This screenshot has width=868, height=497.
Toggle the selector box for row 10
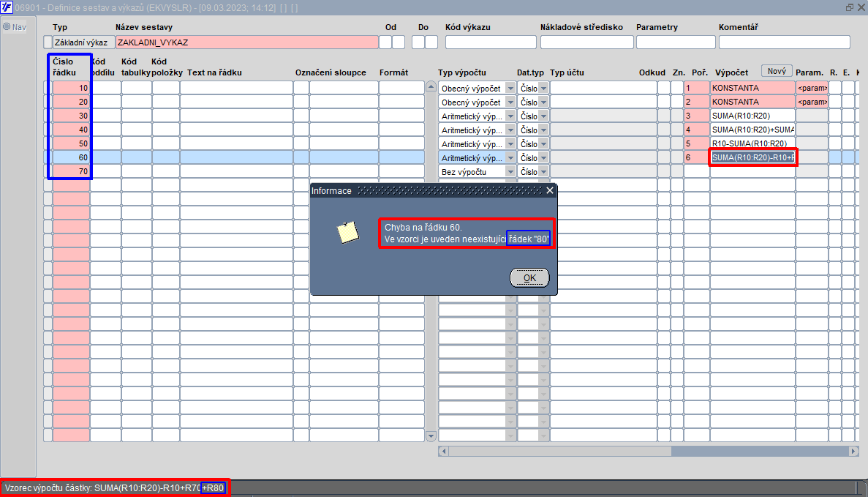[48, 88]
